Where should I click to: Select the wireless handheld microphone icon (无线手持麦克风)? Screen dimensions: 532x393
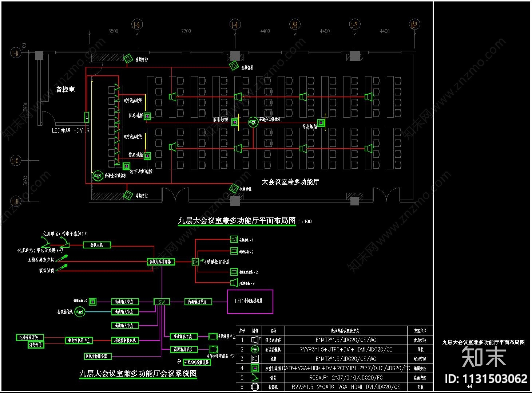click(x=61, y=259)
